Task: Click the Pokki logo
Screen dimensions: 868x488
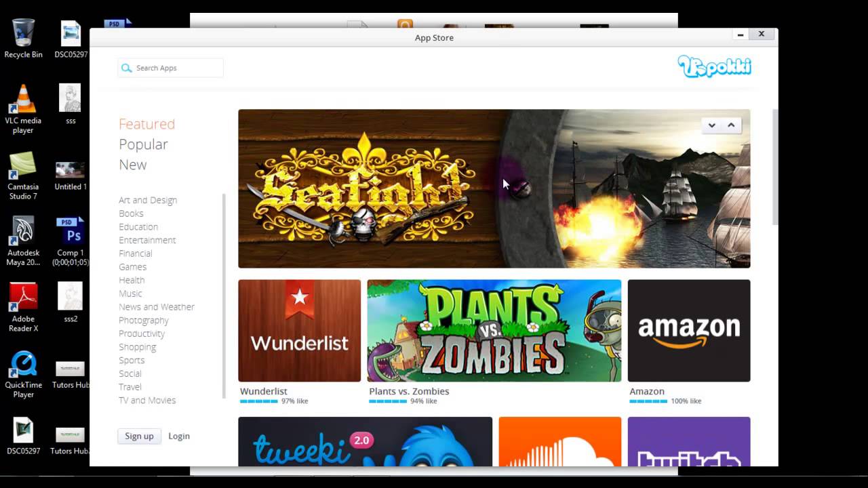Action: click(715, 66)
